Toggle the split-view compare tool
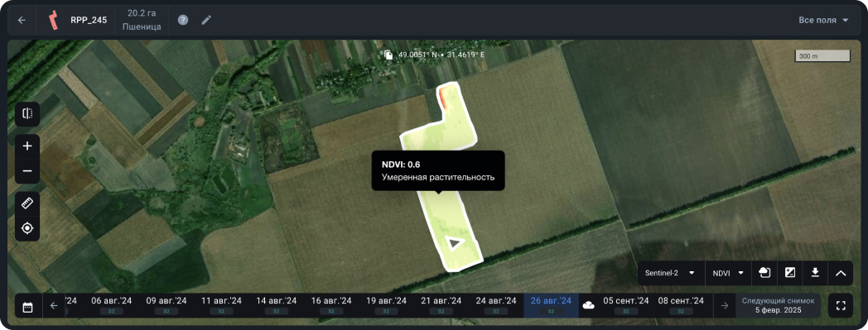 tap(27, 114)
